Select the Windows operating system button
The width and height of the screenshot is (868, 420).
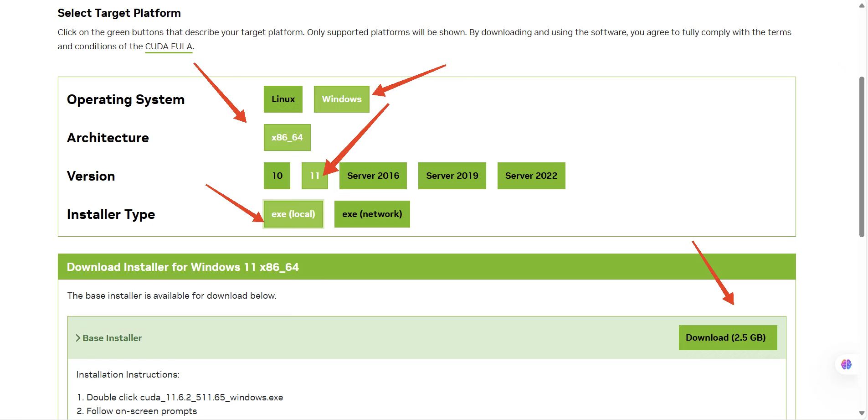tap(342, 99)
